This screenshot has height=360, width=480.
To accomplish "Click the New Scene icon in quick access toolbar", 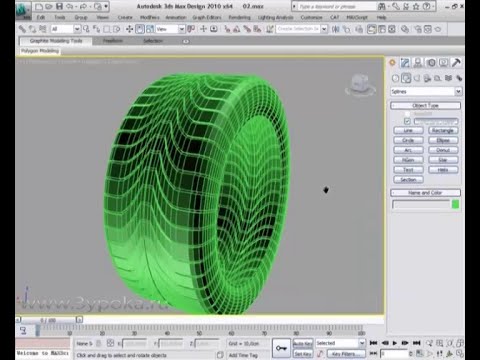I will (39, 6).
